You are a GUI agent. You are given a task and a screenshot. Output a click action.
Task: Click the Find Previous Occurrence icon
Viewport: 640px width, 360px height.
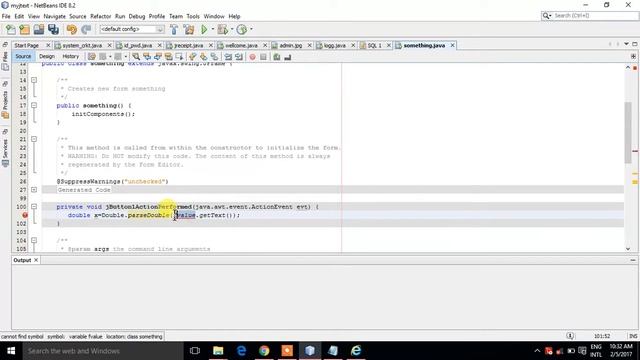(147, 57)
